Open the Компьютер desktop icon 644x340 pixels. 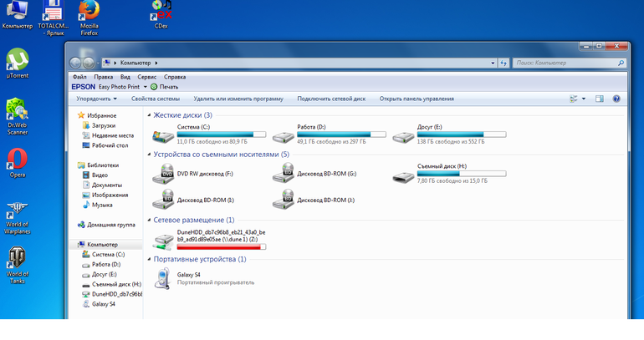pyautogui.click(x=17, y=15)
